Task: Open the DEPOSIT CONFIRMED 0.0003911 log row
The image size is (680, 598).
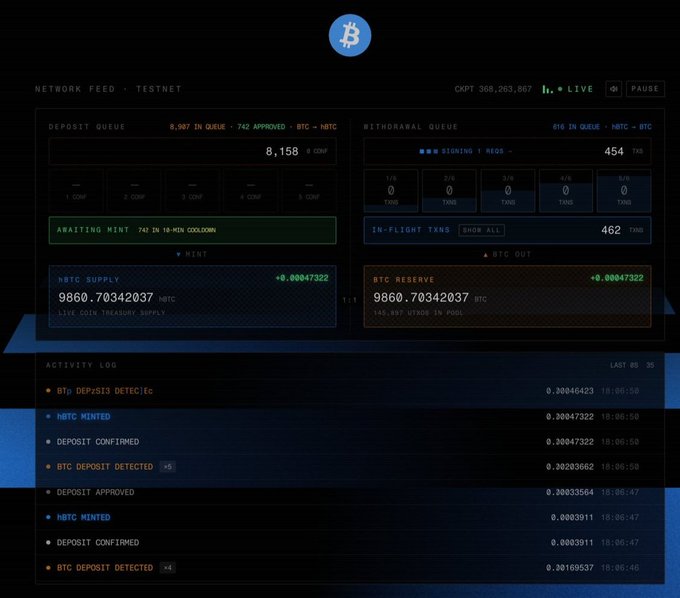Action: click(x=350, y=542)
